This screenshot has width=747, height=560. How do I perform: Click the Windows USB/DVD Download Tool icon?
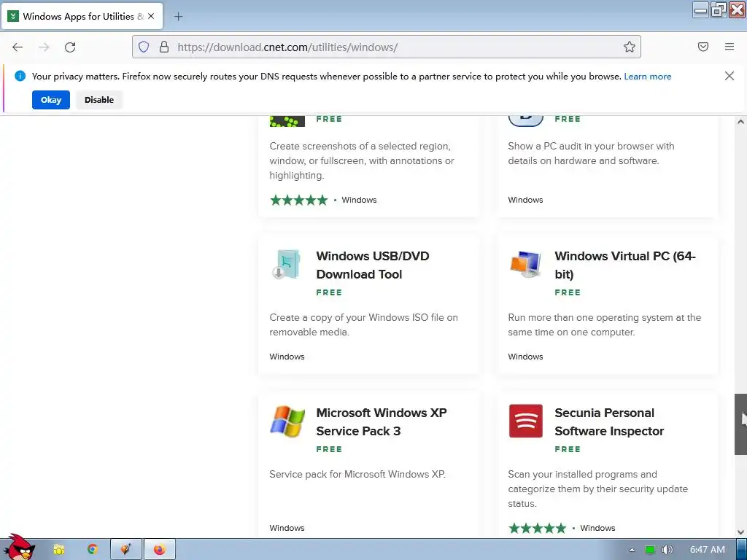[286, 264]
